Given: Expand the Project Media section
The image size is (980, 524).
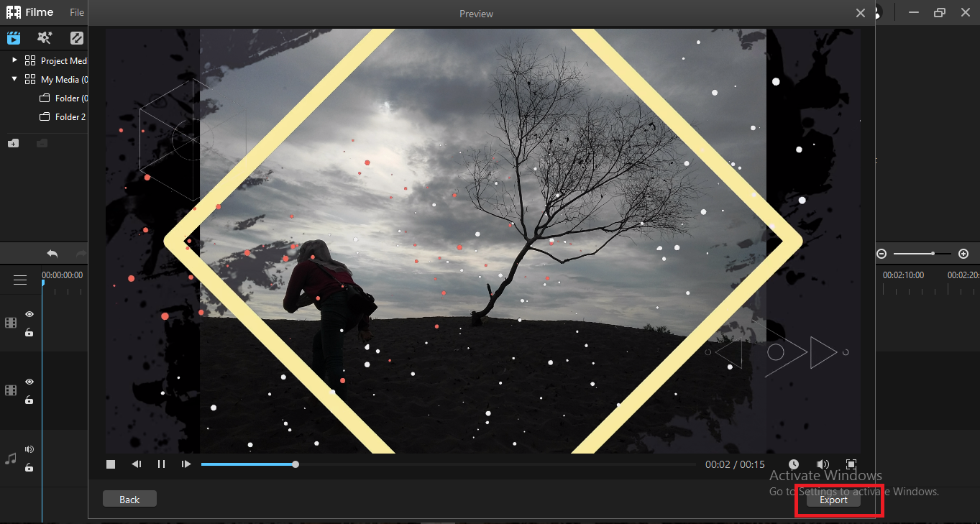Looking at the screenshot, I should 13,60.
